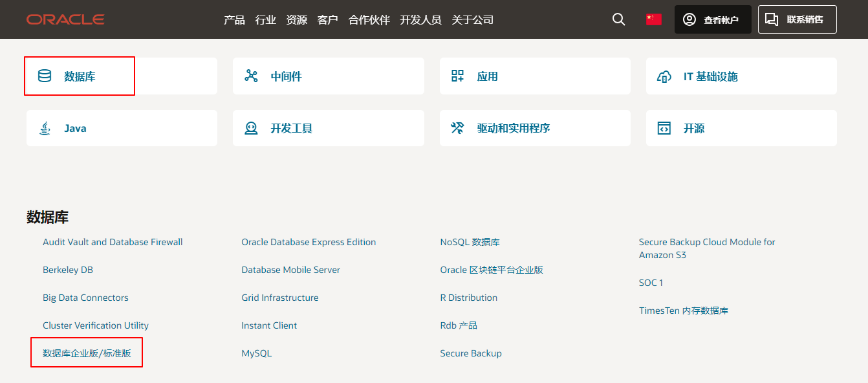Open the 产品 menu
The image size is (868, 383).
pos(234,20)
